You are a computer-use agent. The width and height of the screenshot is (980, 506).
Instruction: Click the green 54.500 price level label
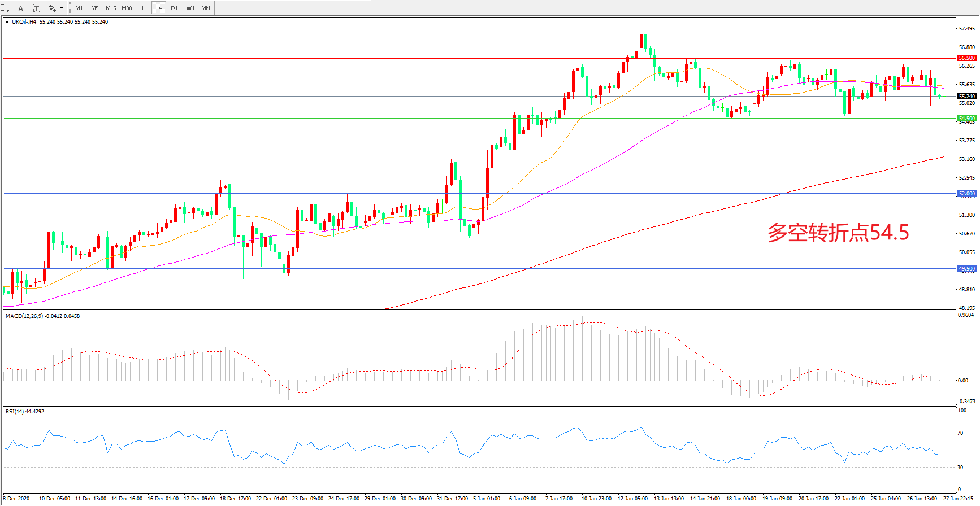point(966,118)
